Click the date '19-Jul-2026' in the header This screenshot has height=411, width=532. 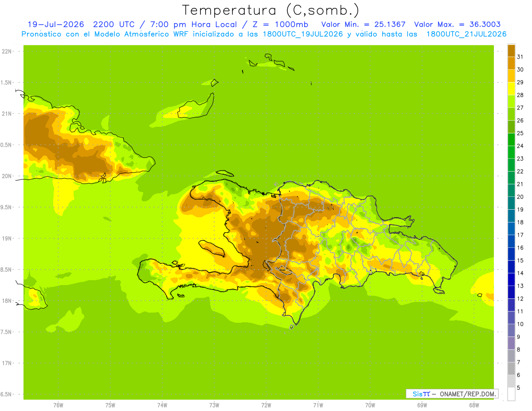point(56,24)
